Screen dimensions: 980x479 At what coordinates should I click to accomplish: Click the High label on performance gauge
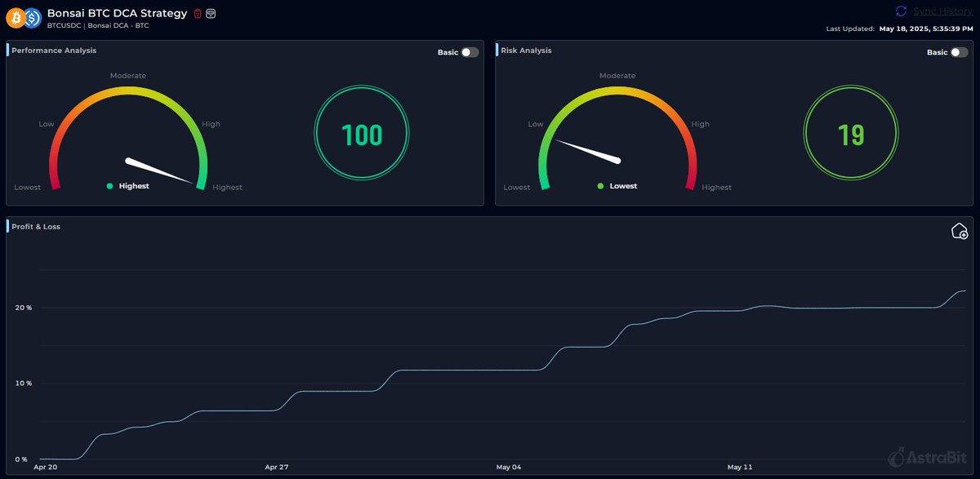(x=212, y=124)
